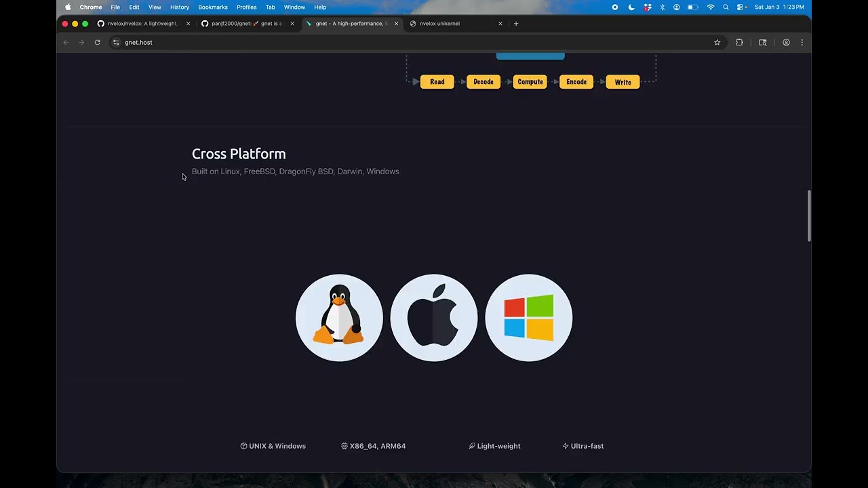868x488 pixels.
Task: Close the nvelox/nvelox GitHub tab
Action: coord(188,24)
